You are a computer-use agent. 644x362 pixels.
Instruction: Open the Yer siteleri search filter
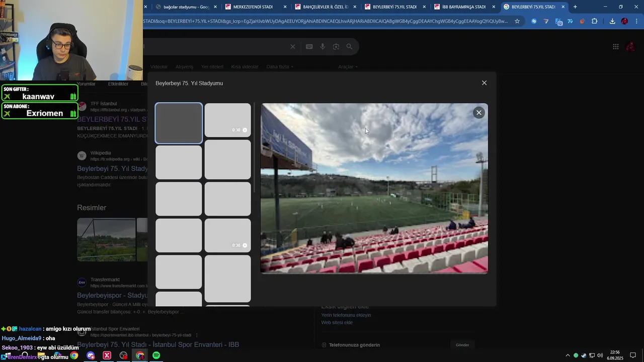212,67
